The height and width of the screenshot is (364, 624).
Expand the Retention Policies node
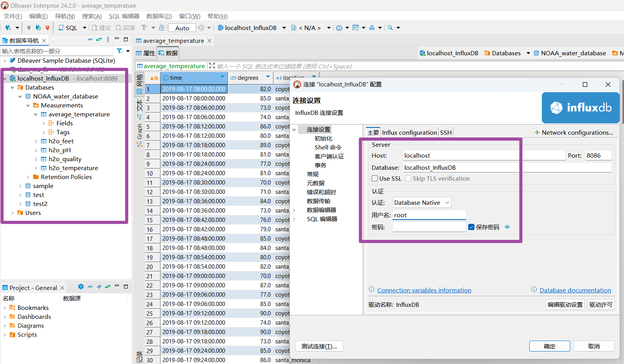pos(28,177)
